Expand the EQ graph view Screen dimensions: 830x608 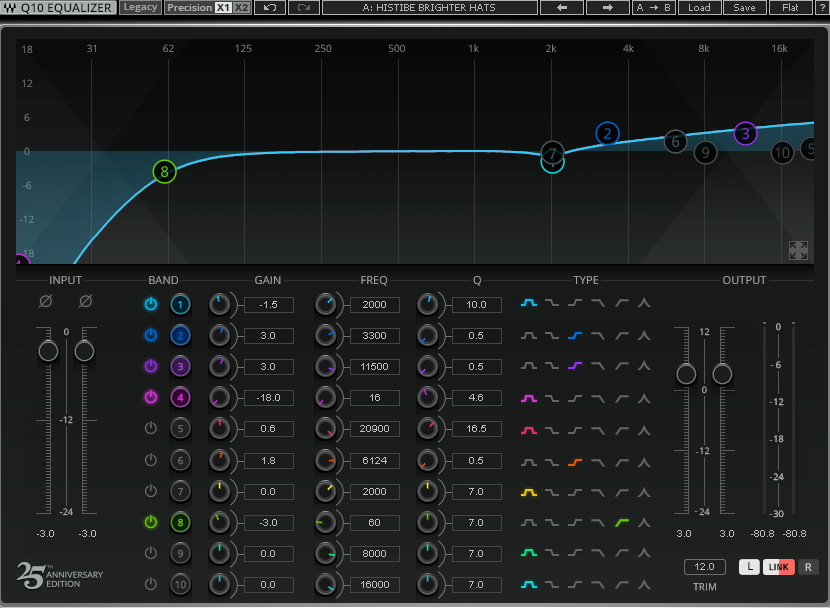coord(798,250)
